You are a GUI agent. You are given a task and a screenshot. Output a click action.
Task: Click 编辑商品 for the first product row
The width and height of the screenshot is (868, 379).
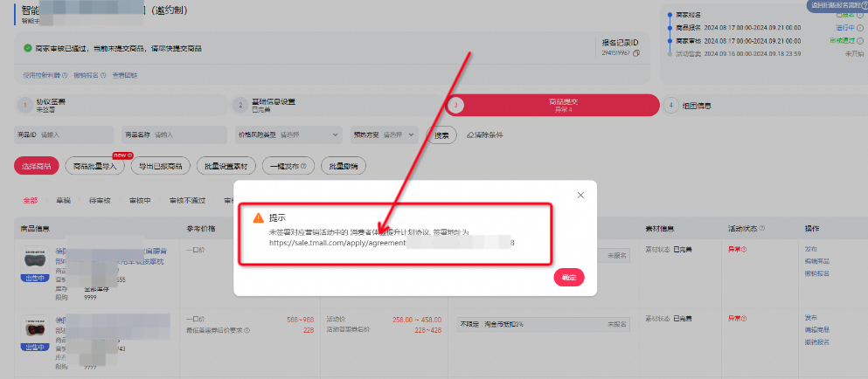click(816, 261)
